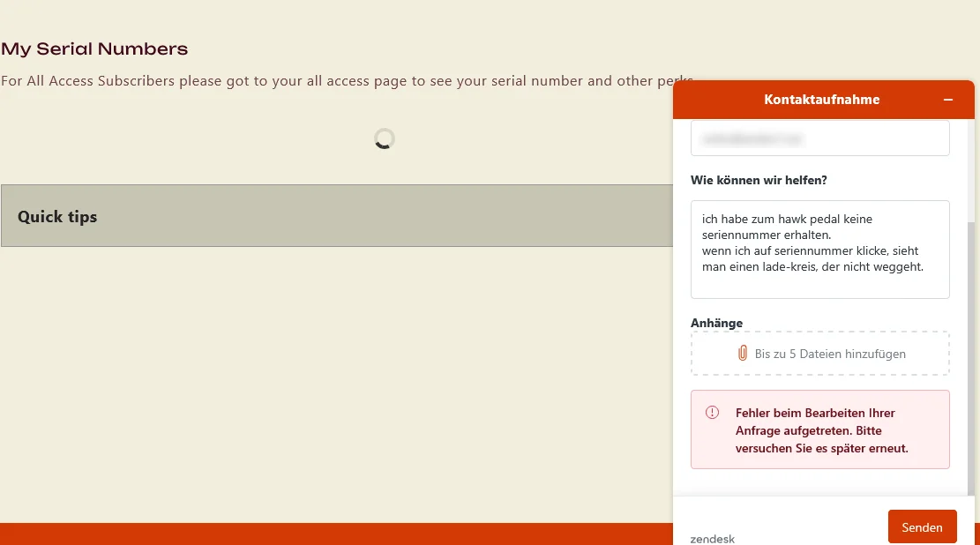Minimize the Kontaktaufnahme widget
The height and width of the screenshot is (545, 980).
948,100
